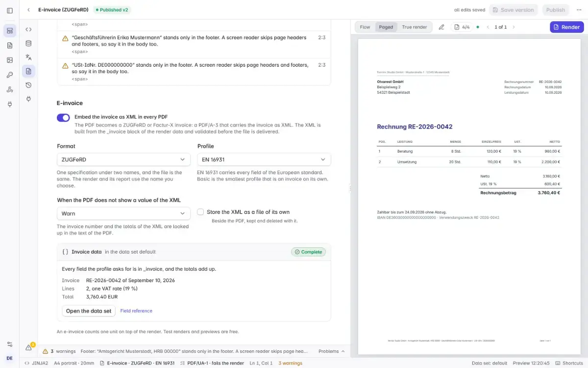Switch preview to True render mode
The height and width of the screenshot is (368, 588).
(x=415, y=27)
